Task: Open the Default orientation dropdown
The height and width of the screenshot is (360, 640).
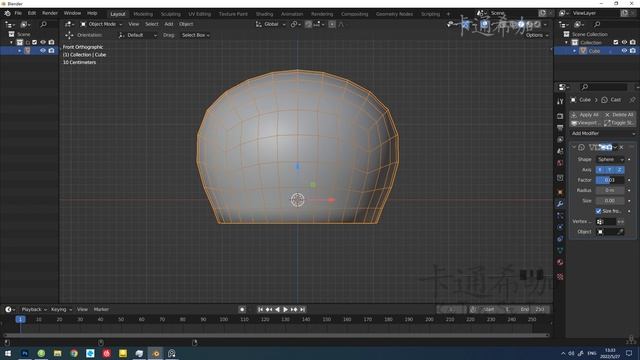Action: (138, 35)
